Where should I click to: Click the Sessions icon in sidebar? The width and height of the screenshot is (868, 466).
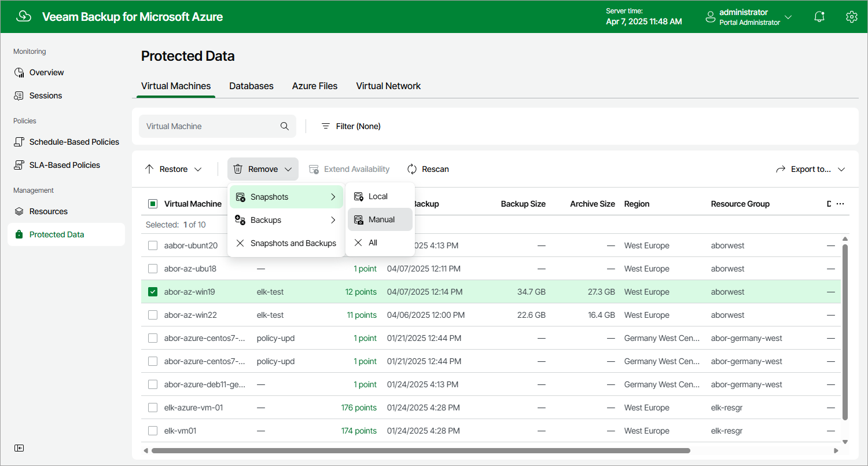(x=19, y=96)
